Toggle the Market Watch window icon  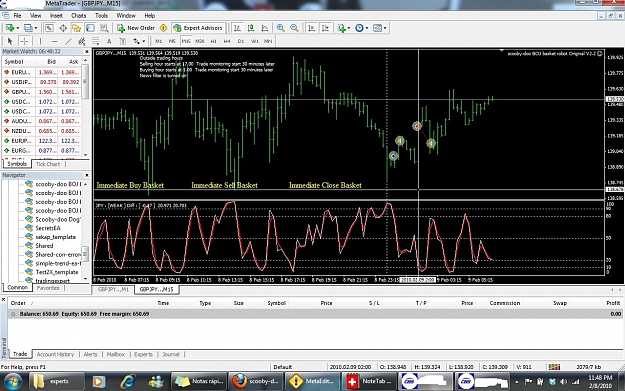(x=49, y=28)
